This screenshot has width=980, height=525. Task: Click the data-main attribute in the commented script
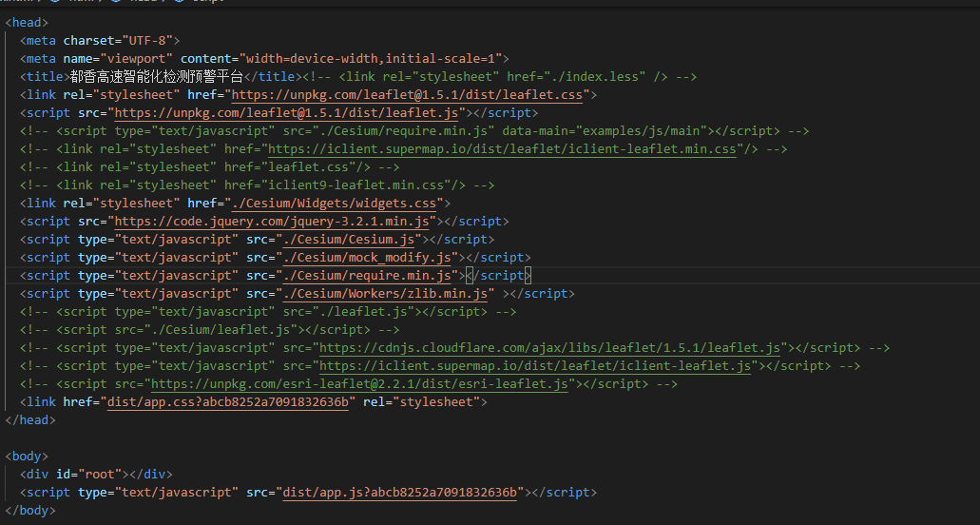(x=535, y=131)
